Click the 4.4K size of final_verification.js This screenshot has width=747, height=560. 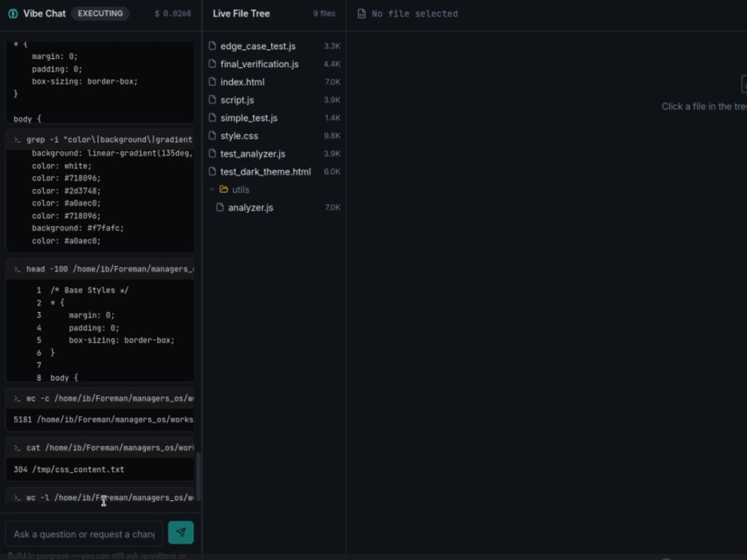click(x=332, y=63)
